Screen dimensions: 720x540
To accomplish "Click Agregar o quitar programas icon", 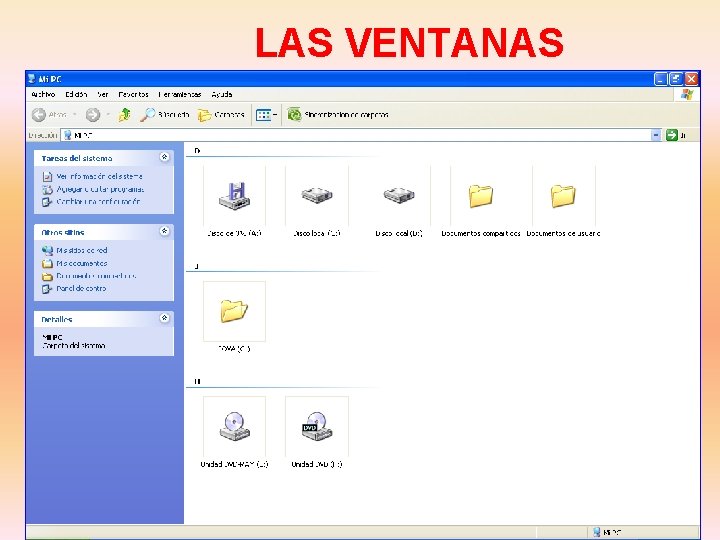I will coord(47,189).
